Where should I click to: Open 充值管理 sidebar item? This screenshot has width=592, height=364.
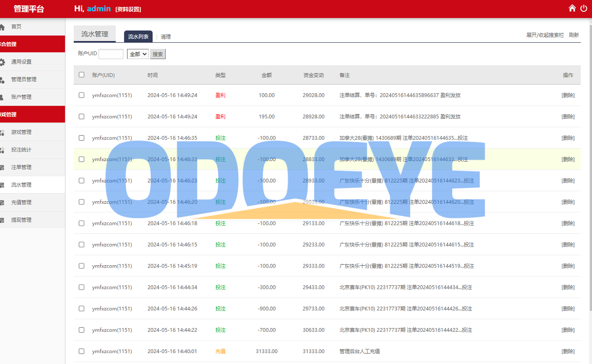point(21,202)
